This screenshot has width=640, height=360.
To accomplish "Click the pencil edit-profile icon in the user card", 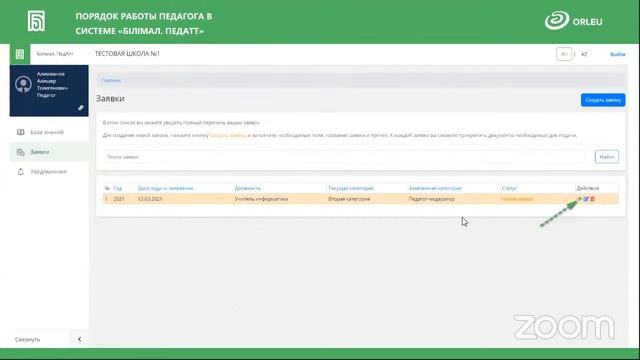I will tap(81, 108).
